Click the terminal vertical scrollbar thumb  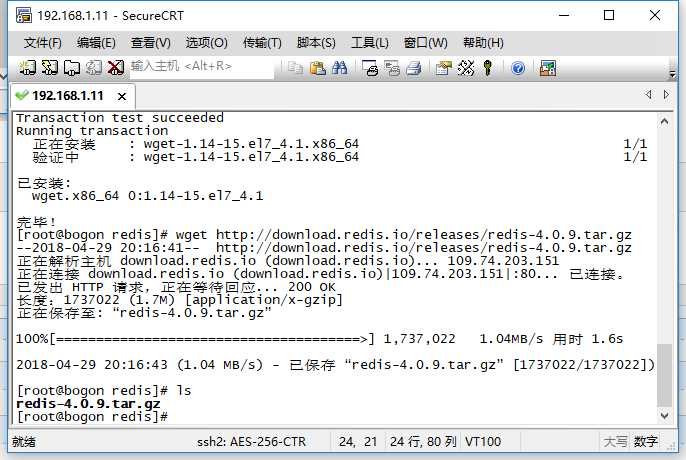tap(665, 376)
